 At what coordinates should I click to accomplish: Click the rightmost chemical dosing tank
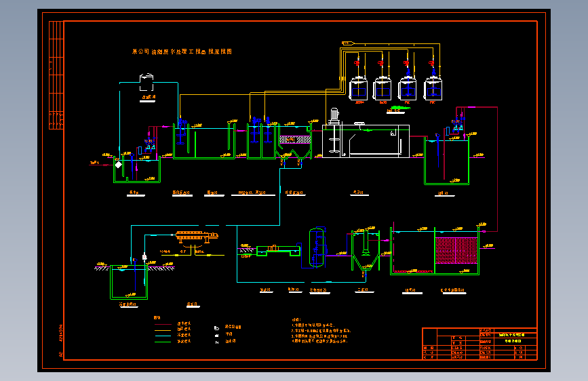point(433,89)
